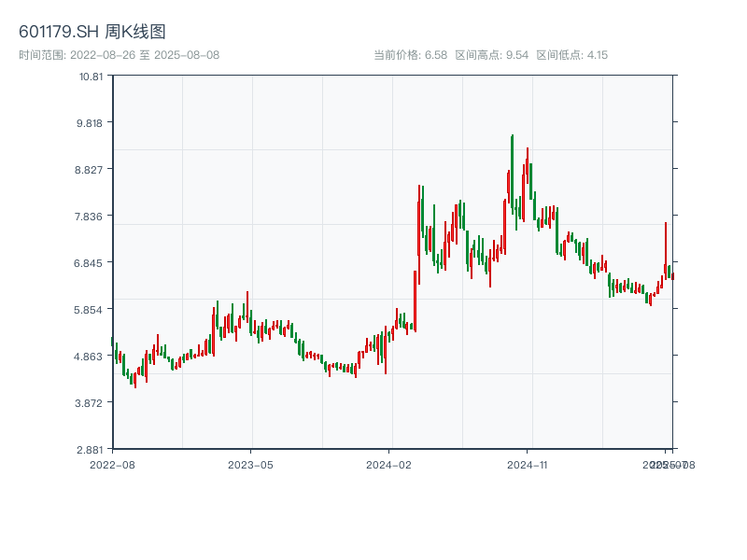Click the y-axis label 6.845

[88, 263]
